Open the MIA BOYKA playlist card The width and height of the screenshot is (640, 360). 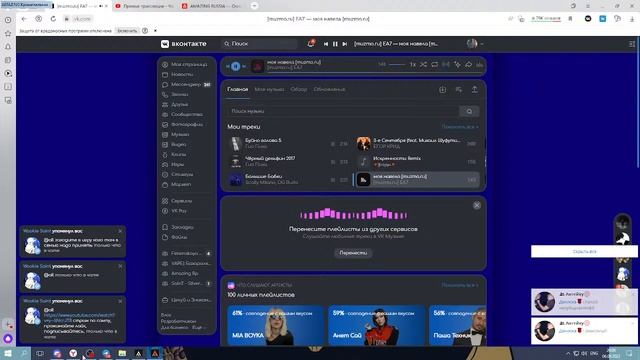point(276,325)
